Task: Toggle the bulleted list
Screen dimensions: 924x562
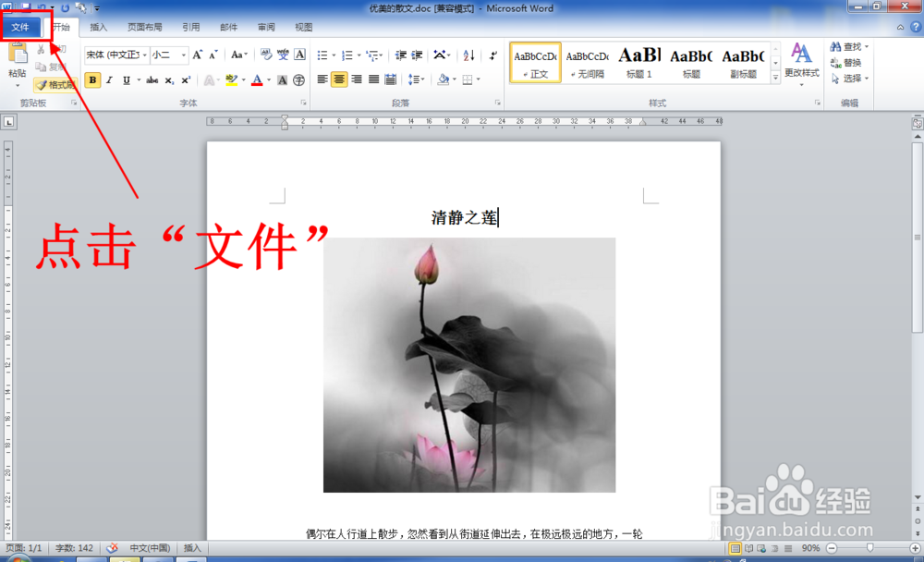Action: click(321, 55)
